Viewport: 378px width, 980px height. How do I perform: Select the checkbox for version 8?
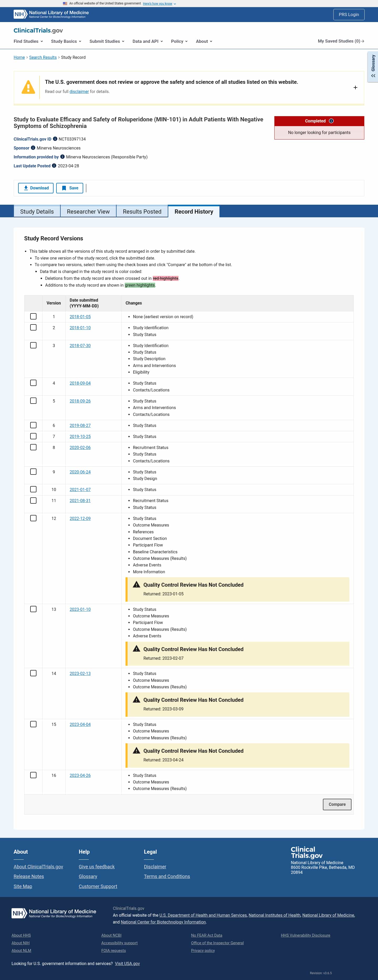[33, 447]
